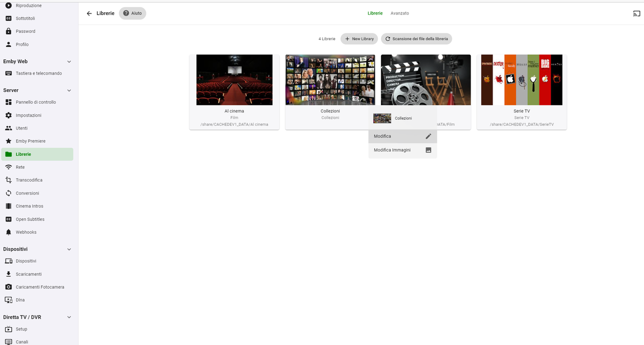Open the Collezioni library thumbnail
Screen dimensions: 644x345
coord(330,80)
